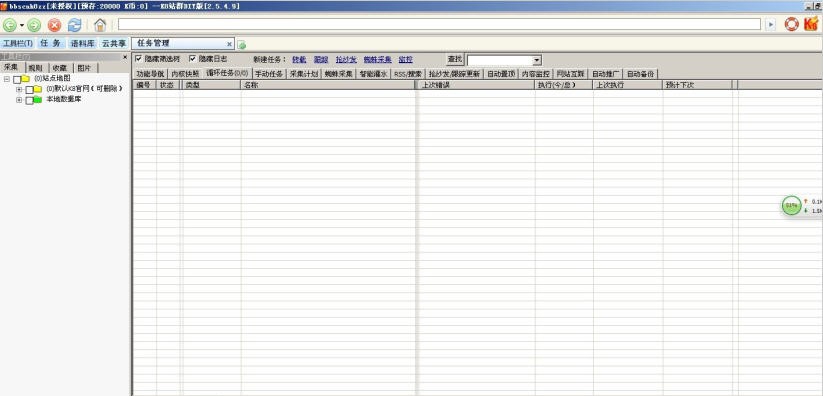Open the 任务 menu
Screen dimensions: 823x396
click(x=51, y=44)
